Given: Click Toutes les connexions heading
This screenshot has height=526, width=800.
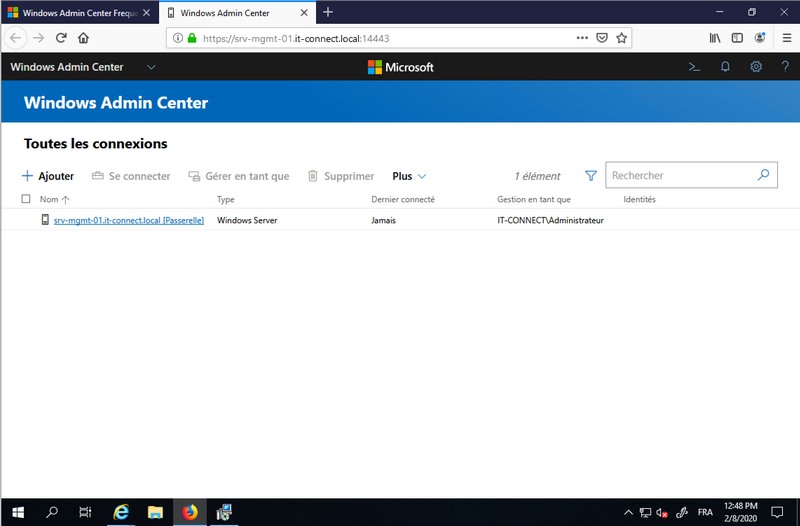Looking at the screenshot, I should click(x=95, y=144).
